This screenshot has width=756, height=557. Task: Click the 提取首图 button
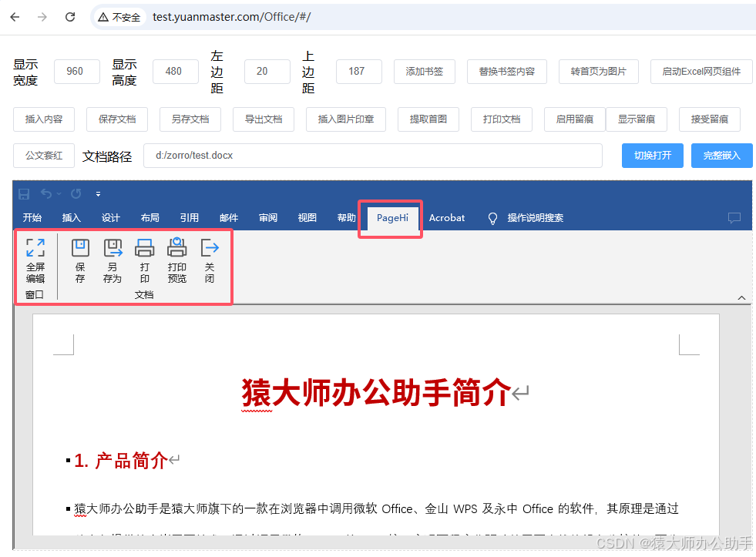(x=428, y=119)
